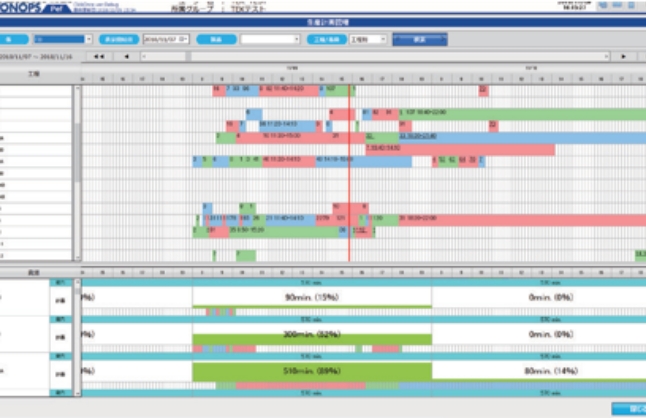Click the second blue label button before date

click(x=119, y=39)
